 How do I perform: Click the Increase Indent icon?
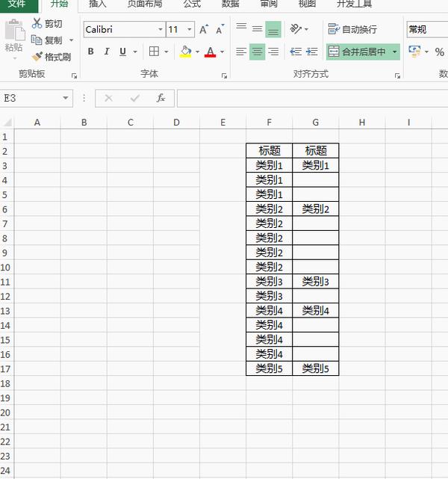tap(311, 52)
